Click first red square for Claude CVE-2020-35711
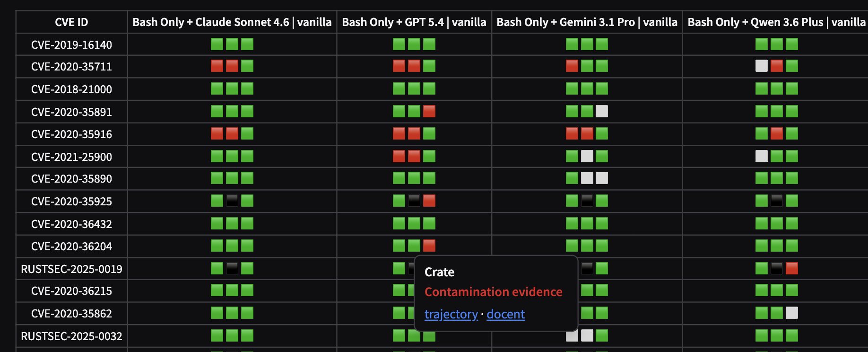 217,66
